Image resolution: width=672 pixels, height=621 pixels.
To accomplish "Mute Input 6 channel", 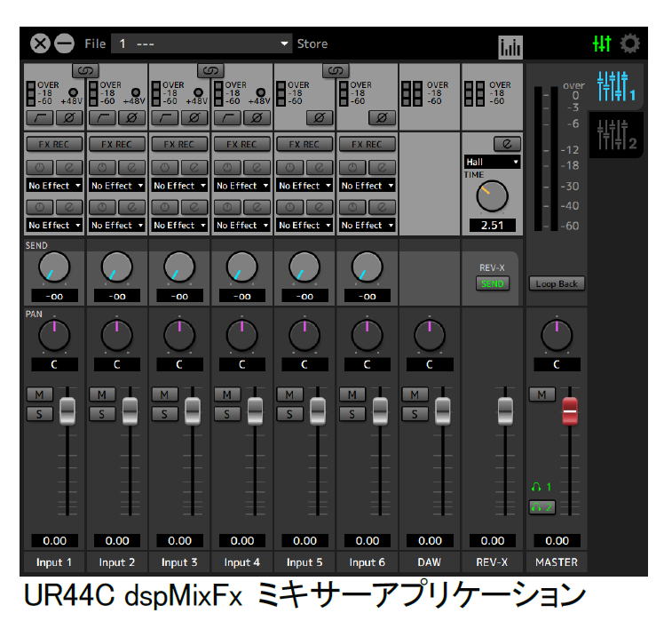I will tap(352, 394).
